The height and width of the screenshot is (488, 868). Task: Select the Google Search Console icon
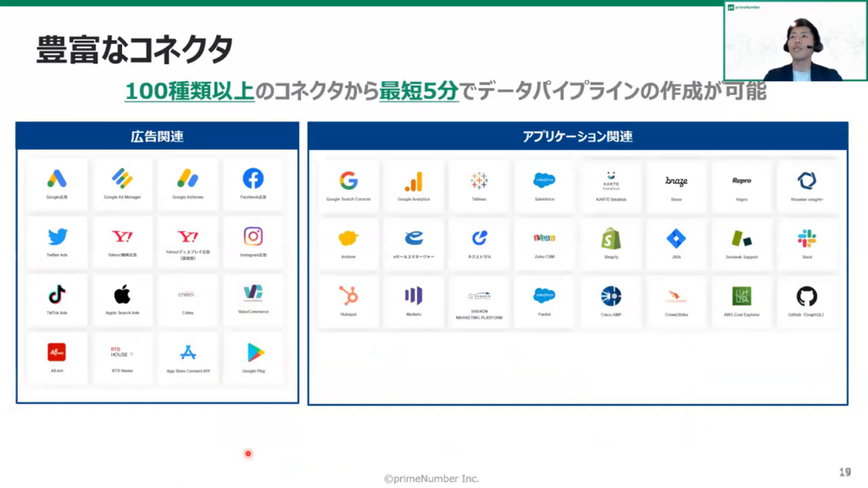(x=348, y=180)
